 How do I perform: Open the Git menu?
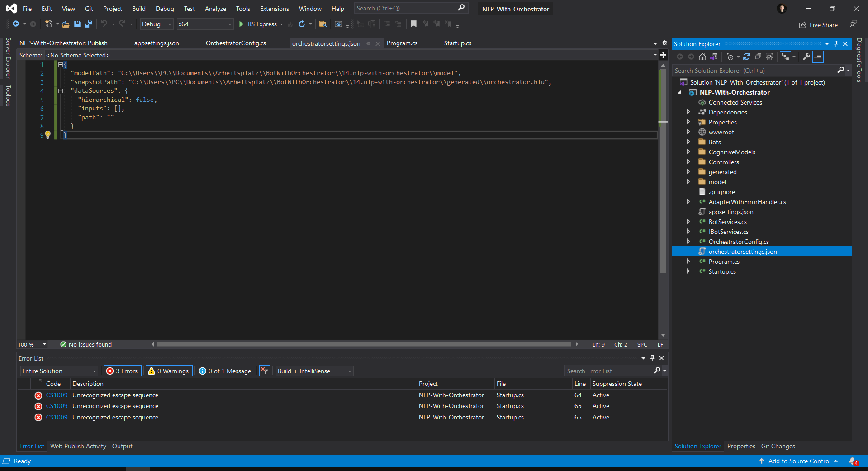click(89, 8)
